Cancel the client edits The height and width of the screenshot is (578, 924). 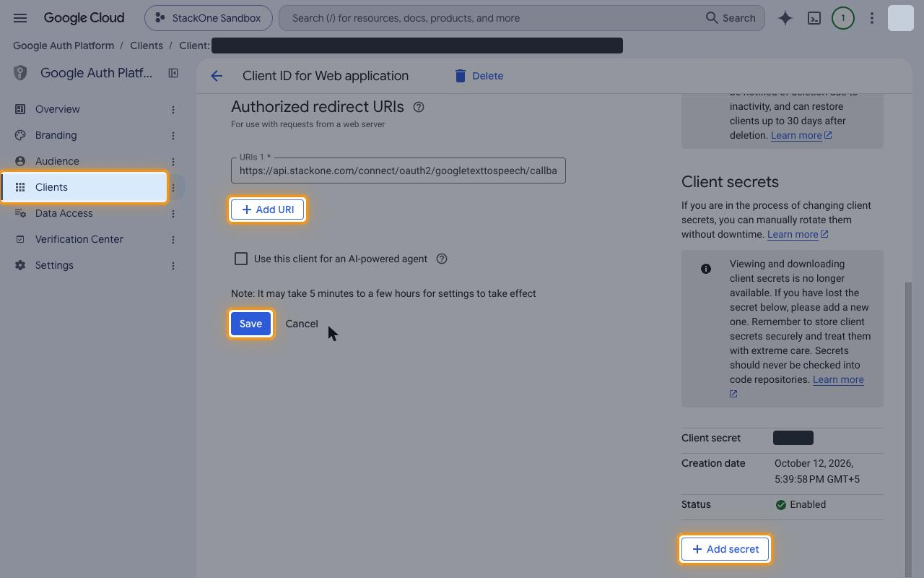(302, 324)
